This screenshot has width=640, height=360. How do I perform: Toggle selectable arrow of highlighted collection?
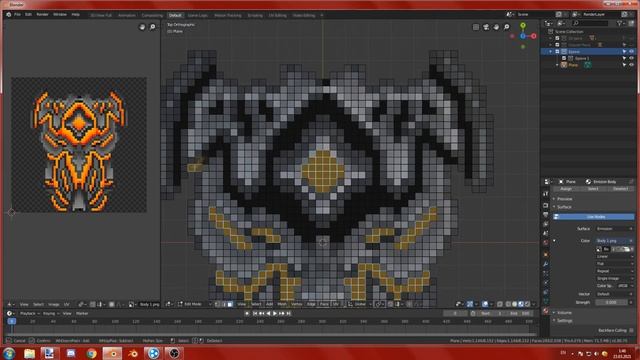click(624, 52)
